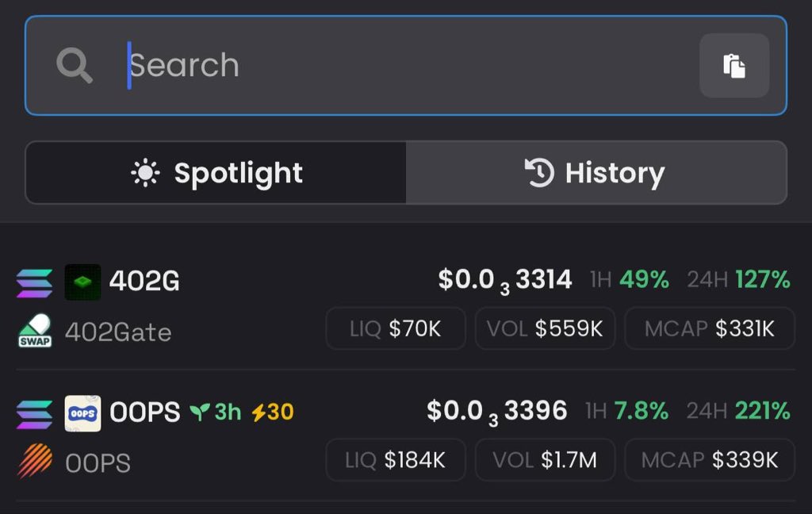Click the 402G 1H change 49%
The image size is (812, 514).
tap(630, 280)
